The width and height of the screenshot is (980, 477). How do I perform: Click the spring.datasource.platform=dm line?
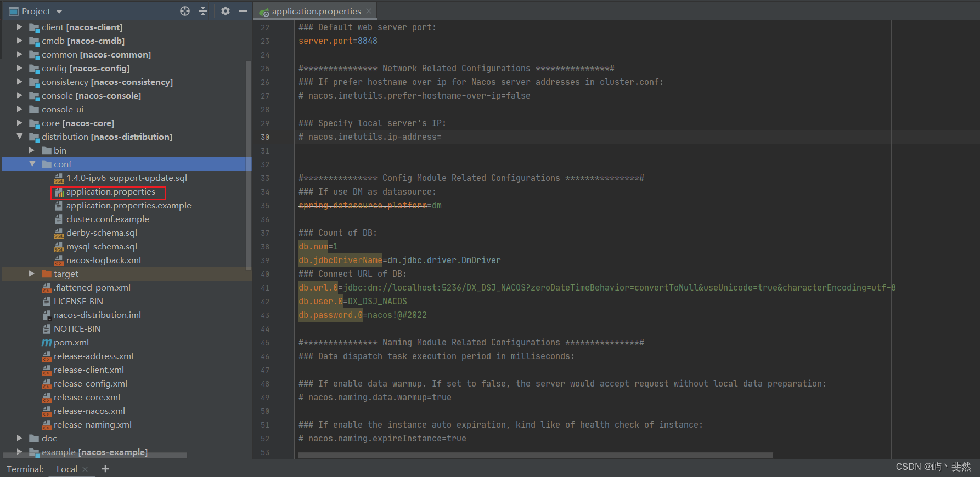click(370, 206)
